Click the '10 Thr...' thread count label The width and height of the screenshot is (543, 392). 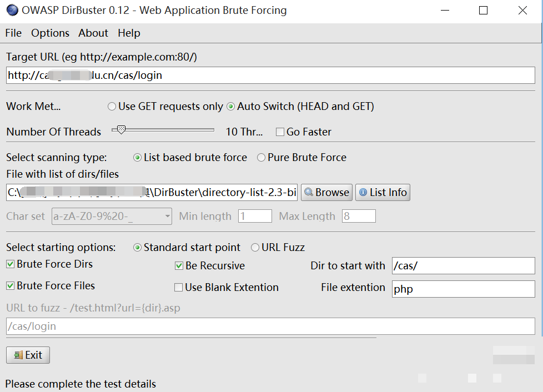(x=244, y=132)
